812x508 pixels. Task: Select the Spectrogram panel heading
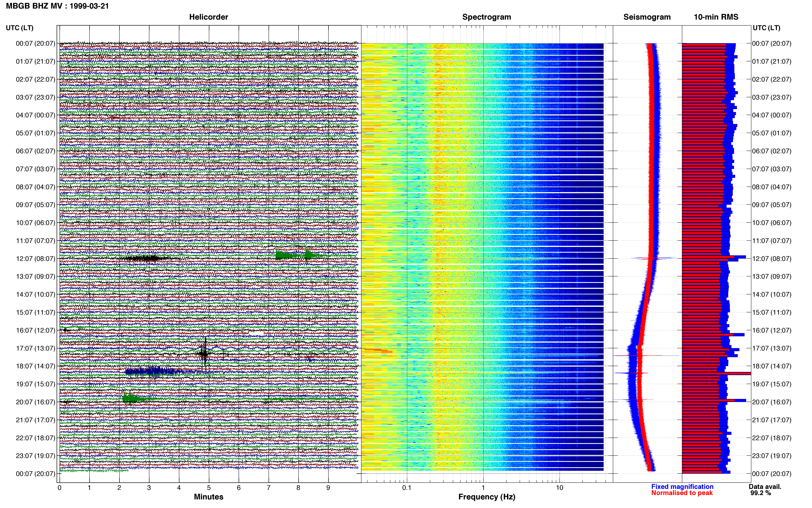click(487, 17)
